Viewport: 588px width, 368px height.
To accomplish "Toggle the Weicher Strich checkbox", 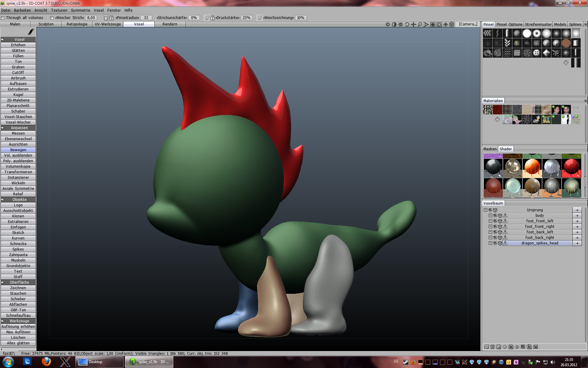I will coord(52,18).
